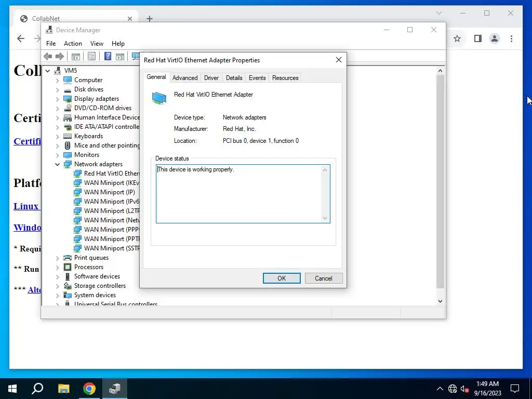Screen dimensions: 532x399
Task: Switch to the Events tab
Action: click(257, 78)
